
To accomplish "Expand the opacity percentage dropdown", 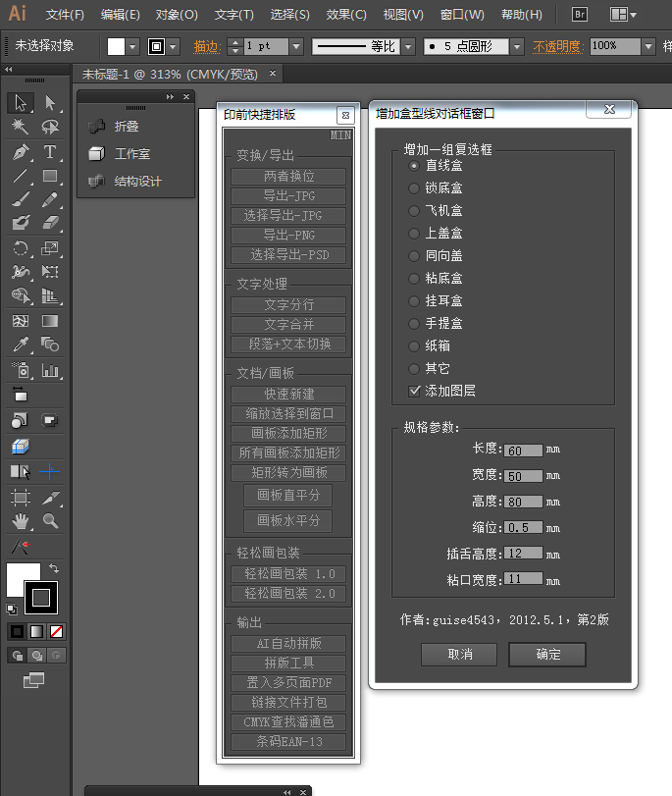I will [648, 46].
